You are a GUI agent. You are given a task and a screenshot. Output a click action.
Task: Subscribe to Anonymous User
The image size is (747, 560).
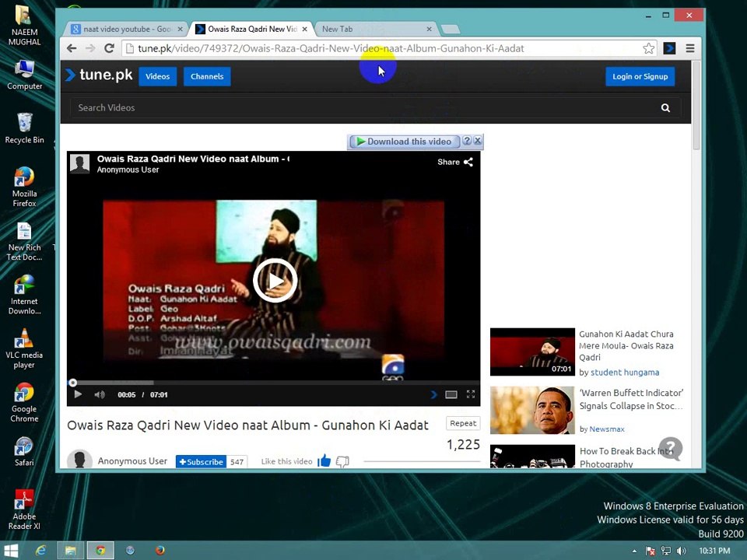click(x=201, y=461)
